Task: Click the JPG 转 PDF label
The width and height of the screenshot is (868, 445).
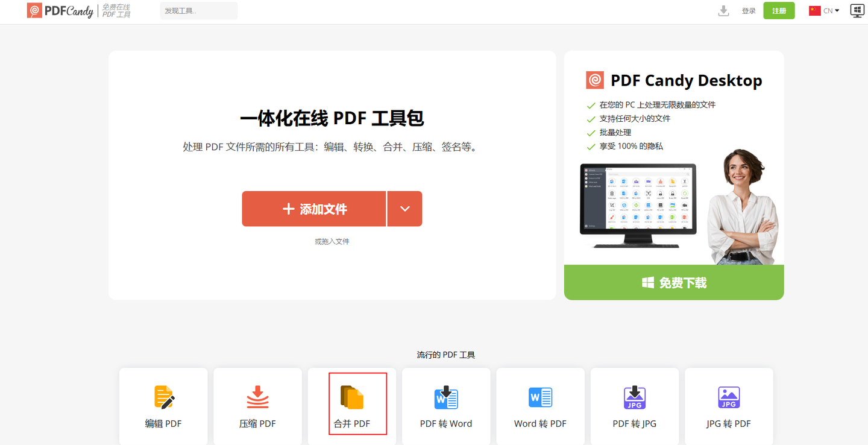Action: tap(729, 423)
